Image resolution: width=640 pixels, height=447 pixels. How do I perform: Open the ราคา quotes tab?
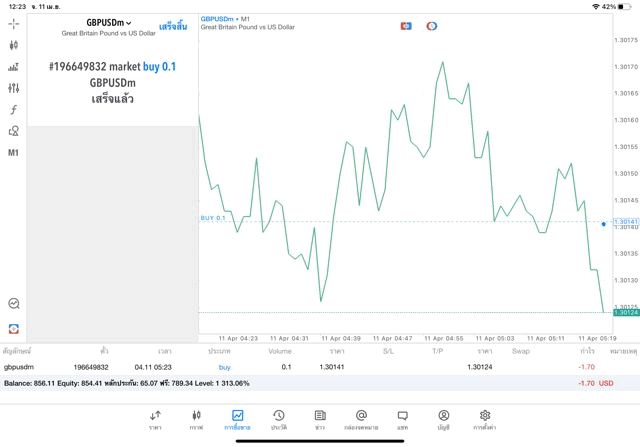(155, 420)
